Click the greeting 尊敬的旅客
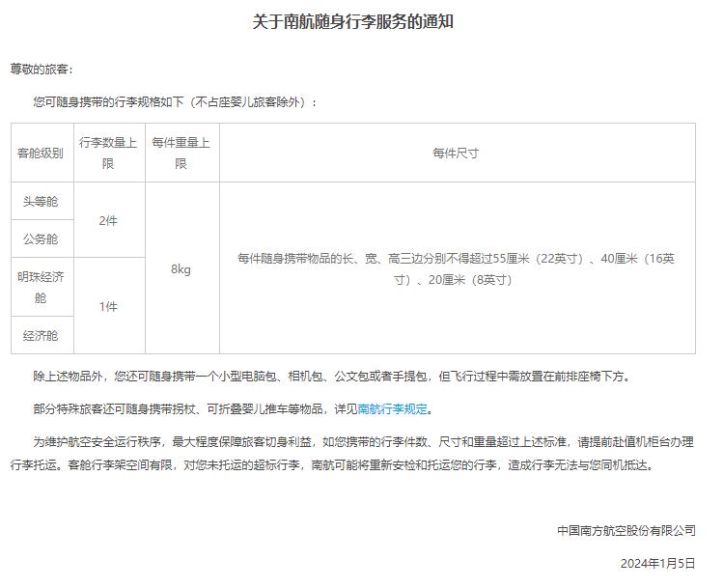 click(x=42, y=70)
